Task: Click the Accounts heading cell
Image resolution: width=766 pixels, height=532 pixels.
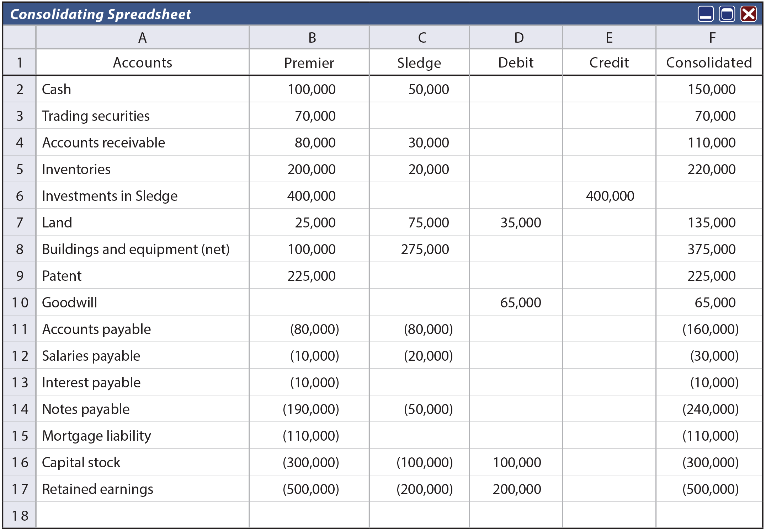Action: (x=142, y=62)
